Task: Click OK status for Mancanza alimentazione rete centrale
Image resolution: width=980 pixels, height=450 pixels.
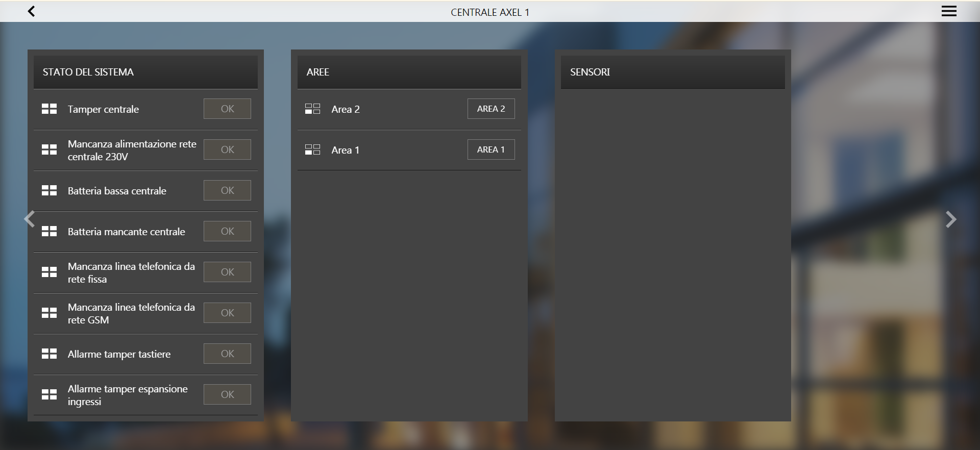Action: tap(227, 149)
